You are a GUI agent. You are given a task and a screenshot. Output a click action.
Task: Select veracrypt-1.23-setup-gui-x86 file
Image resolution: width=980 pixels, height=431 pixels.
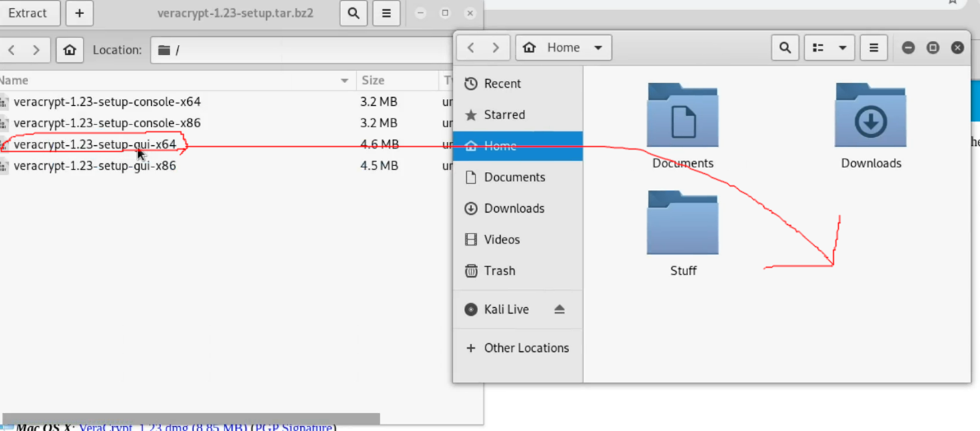[94, 166]
